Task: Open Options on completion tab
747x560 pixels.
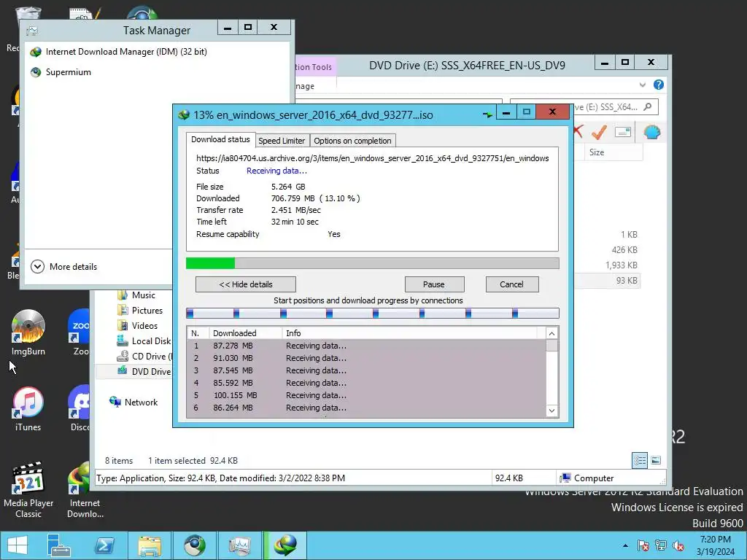Action: coord(352,141)
